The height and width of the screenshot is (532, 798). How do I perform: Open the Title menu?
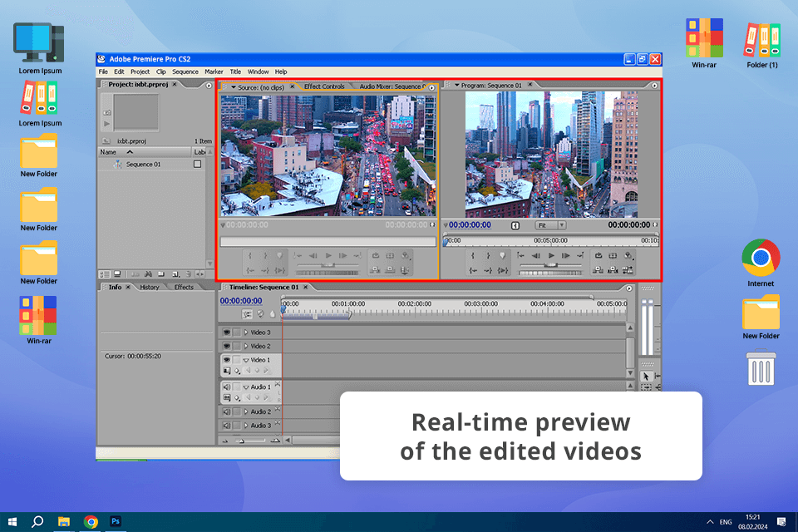[x=235, y=71]
